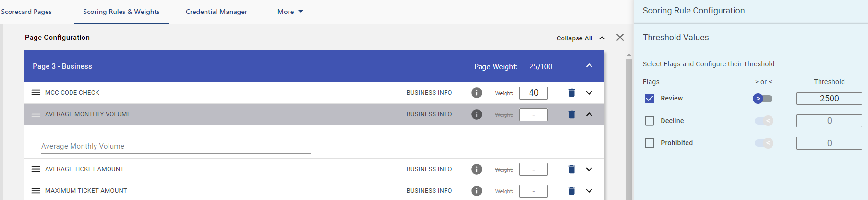This screenshot has height=200, width=868.
Task: Edit the Review threshold value field
Action: pos(829,99)
